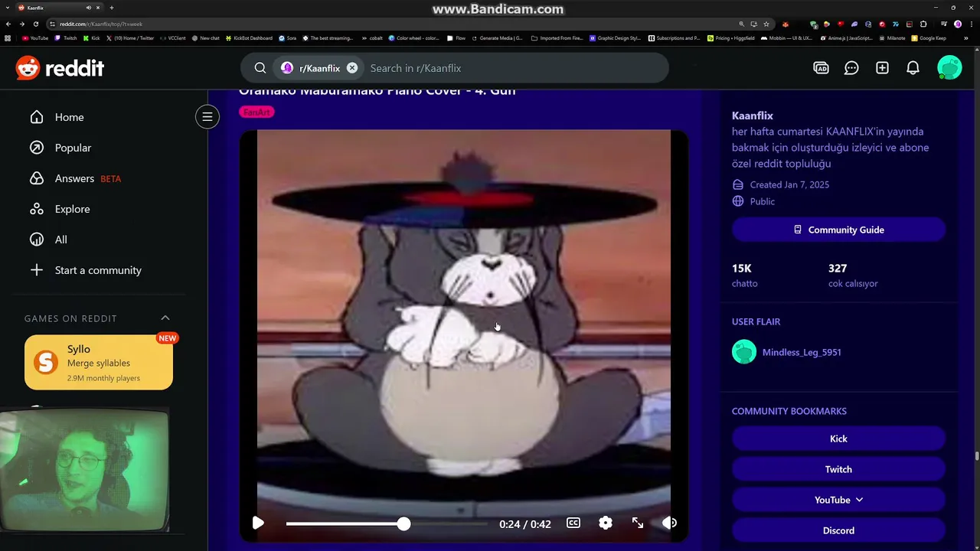Go back in browser
Screen dimensions: 980x551
[8, 24]
